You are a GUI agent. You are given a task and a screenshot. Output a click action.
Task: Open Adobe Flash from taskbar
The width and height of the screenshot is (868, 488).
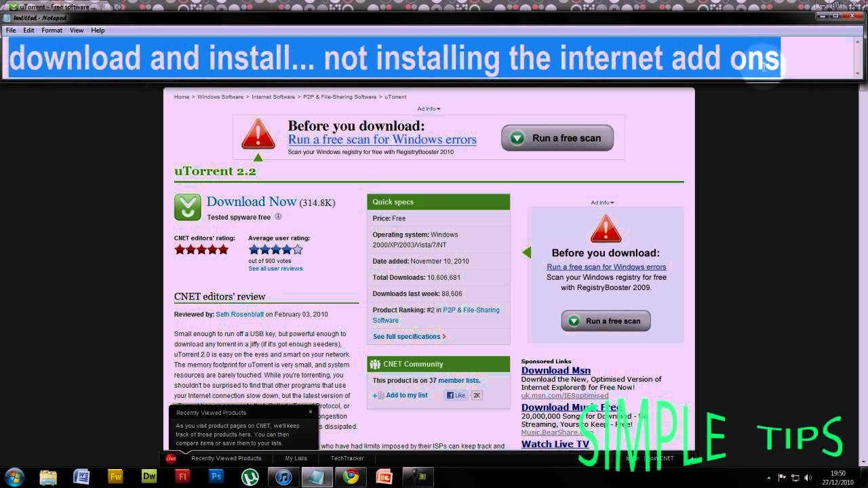tap(182, 477)
